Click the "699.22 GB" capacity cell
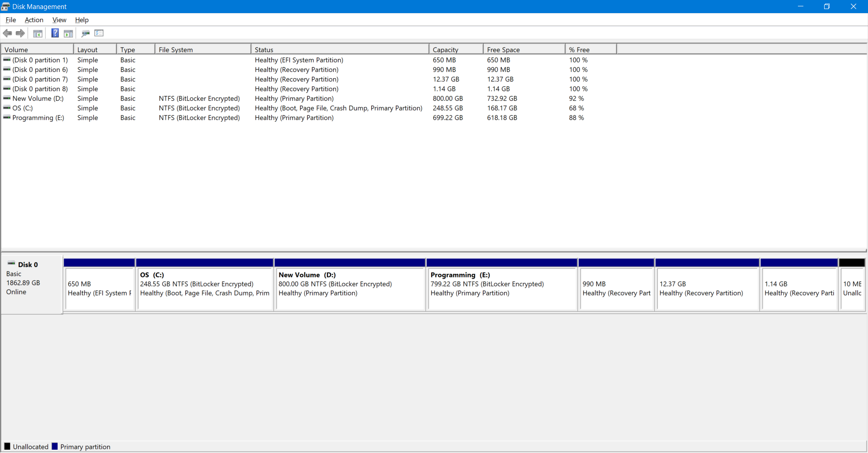Screen dimensions: 868x453 448,117
